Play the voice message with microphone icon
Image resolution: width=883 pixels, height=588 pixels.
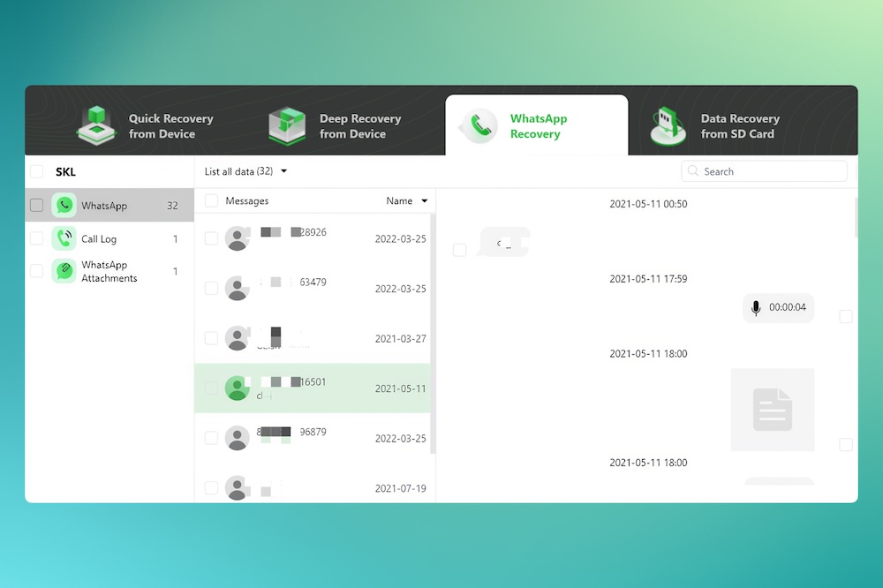coord(756,307)
